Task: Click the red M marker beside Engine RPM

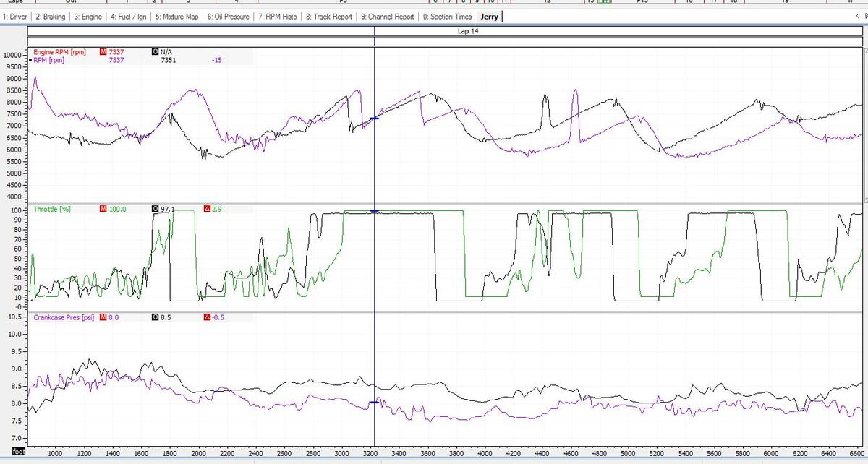Action: (103, 52)
